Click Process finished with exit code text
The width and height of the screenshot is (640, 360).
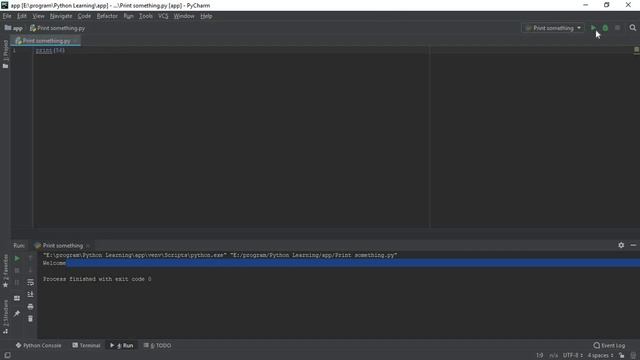click(x=97, y=279)
